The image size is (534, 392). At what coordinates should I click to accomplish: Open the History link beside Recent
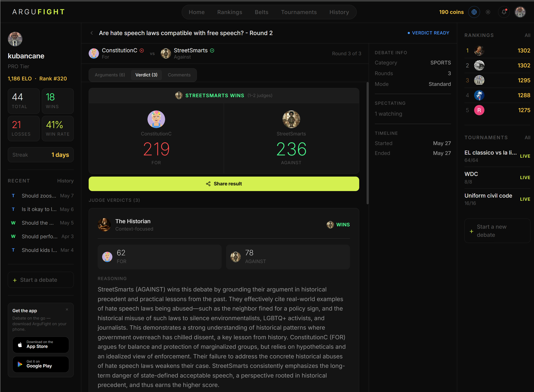point(65,181)
